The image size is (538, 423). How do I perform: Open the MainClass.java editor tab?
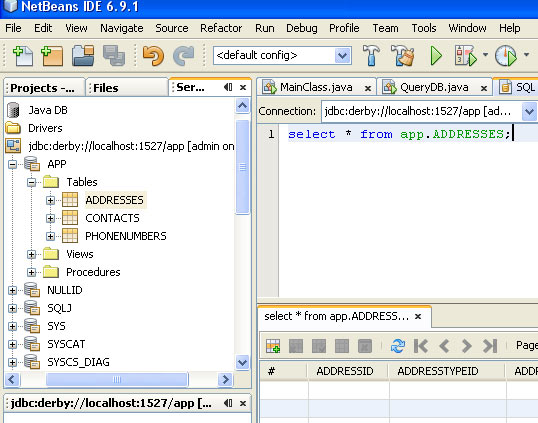click(x=316, y=87)
